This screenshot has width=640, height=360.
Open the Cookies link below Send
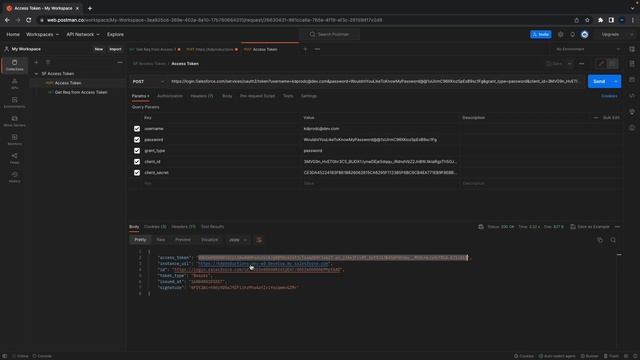[x=609, y=96]
